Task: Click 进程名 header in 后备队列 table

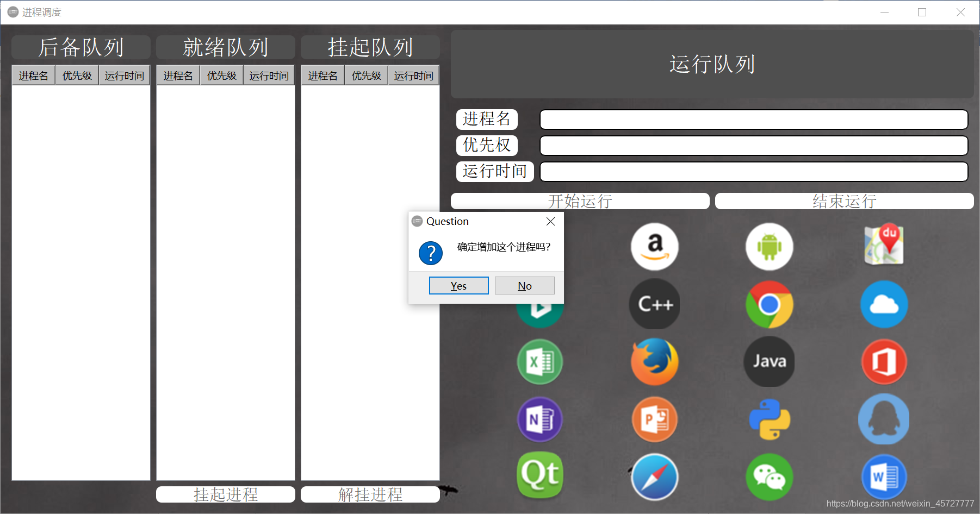Action: (34, 76)
